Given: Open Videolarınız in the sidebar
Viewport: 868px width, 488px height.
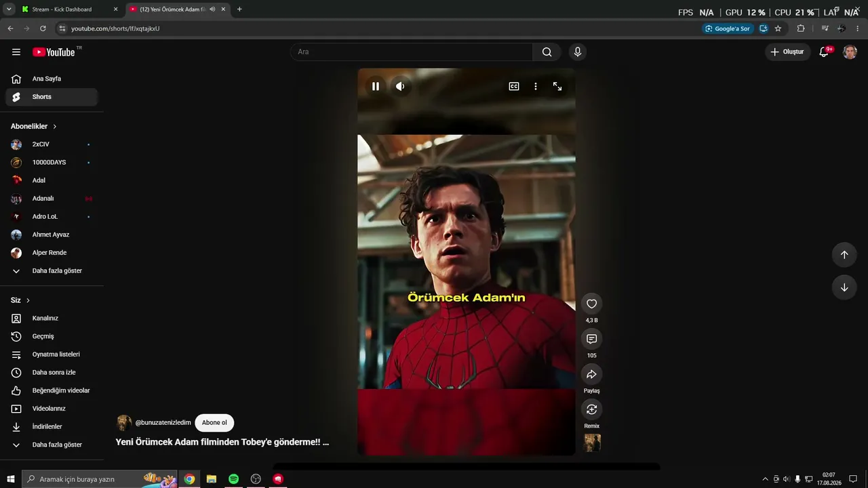Looking at the screenshot, I should pos(52,409).
